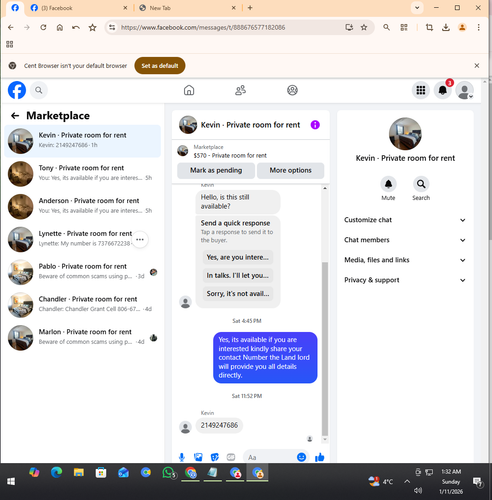Open browser three-dot menu
492x500 pixels.
click(x=478, y=27)
